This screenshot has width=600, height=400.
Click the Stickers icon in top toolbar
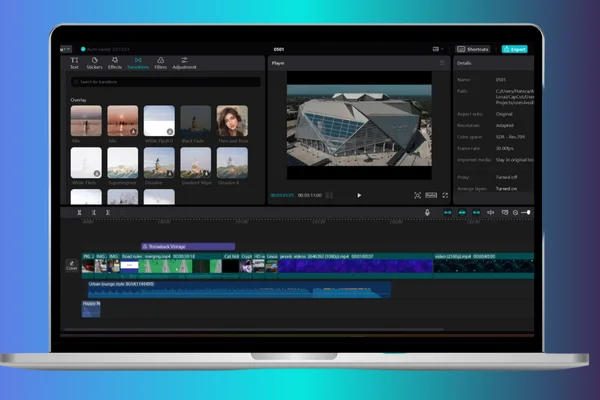(x=94, y=63)
